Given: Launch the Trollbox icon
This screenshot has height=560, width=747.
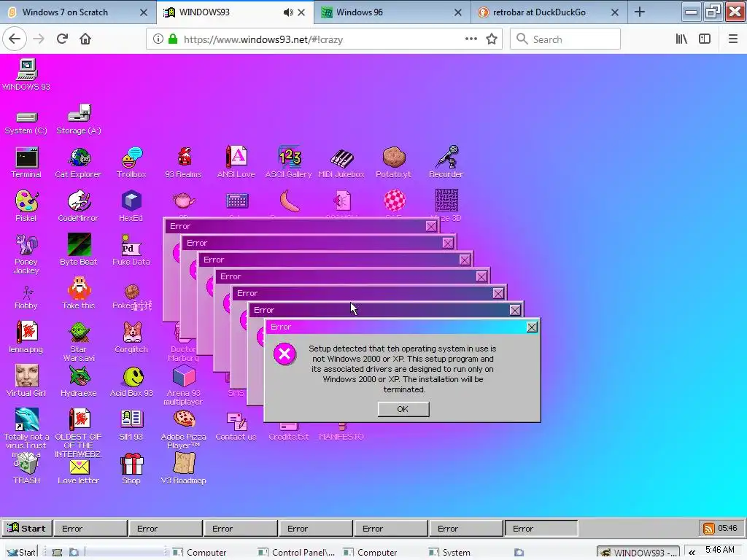Looking at the screenshot, I should [x=131, y=163].
